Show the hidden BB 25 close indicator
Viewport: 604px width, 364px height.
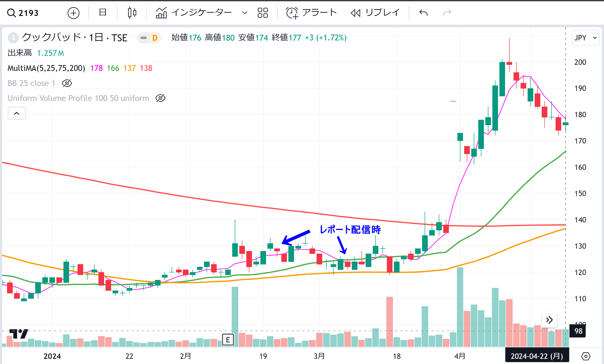(67, 83)
